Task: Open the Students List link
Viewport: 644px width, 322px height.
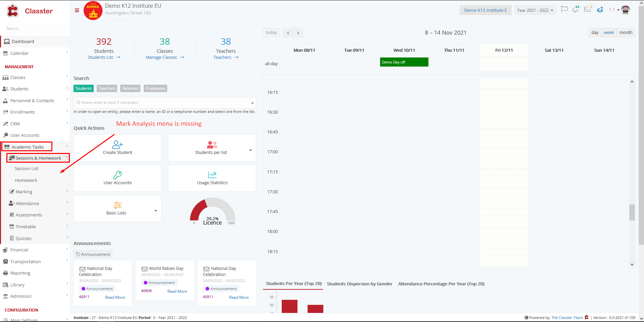Action: [x=104, y=57]
